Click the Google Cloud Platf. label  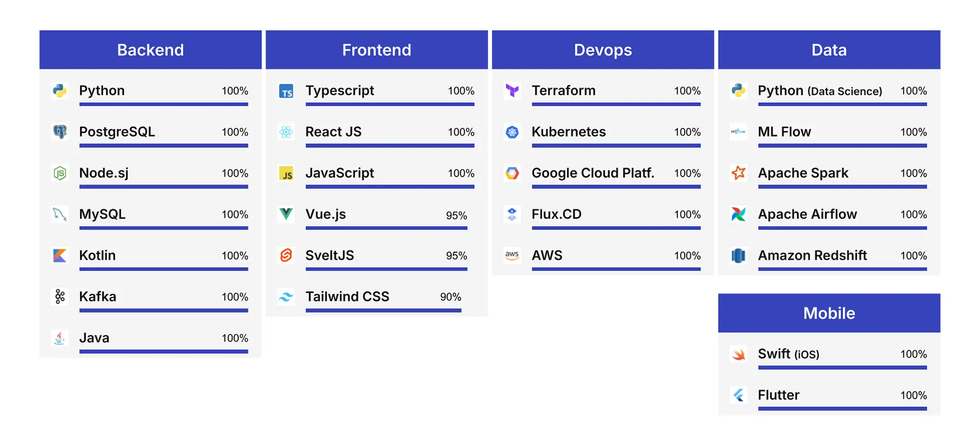593,173
